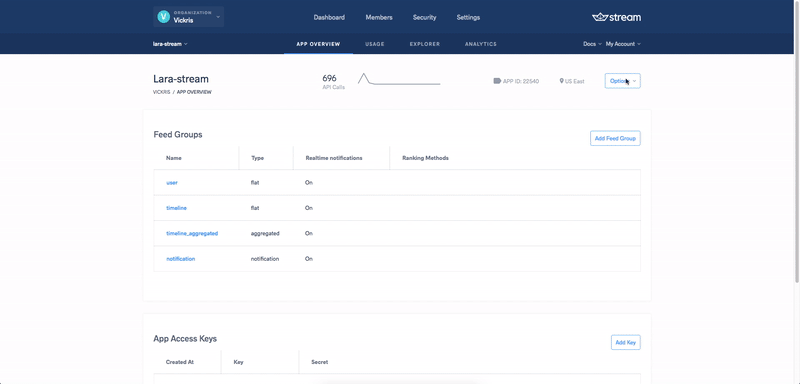Screen dimensions: 800x384
Task: Click the App Access Keys section heading
Action: click(x=185, y=339)
